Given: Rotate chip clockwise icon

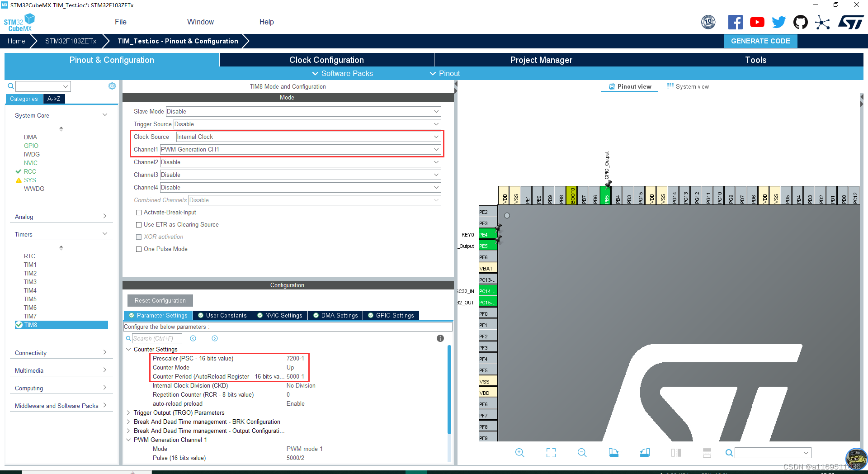Looking at the screenshot, I should pyautogui.click(x=613, y=453).
